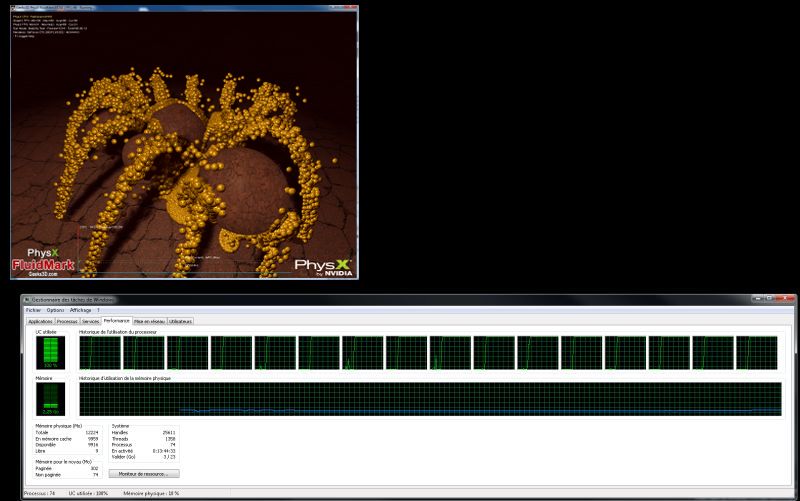800x501 pixels.
Task: Click the FluidMark window title bar
Action: (x=184, y=8)
